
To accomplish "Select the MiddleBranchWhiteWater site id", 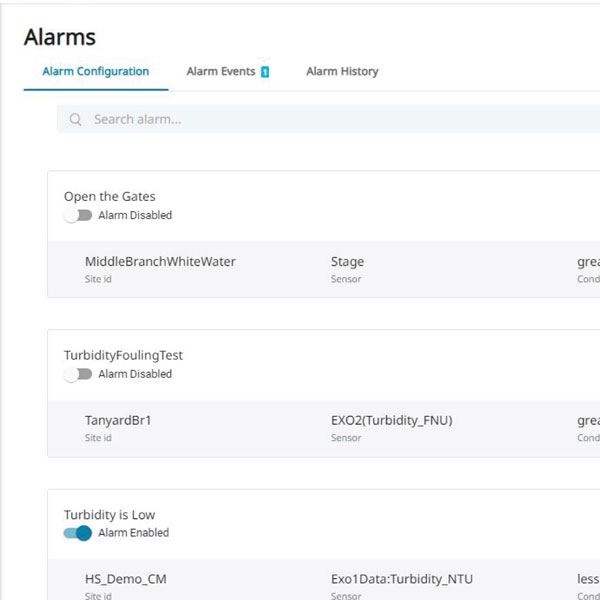I will point(160,262).
